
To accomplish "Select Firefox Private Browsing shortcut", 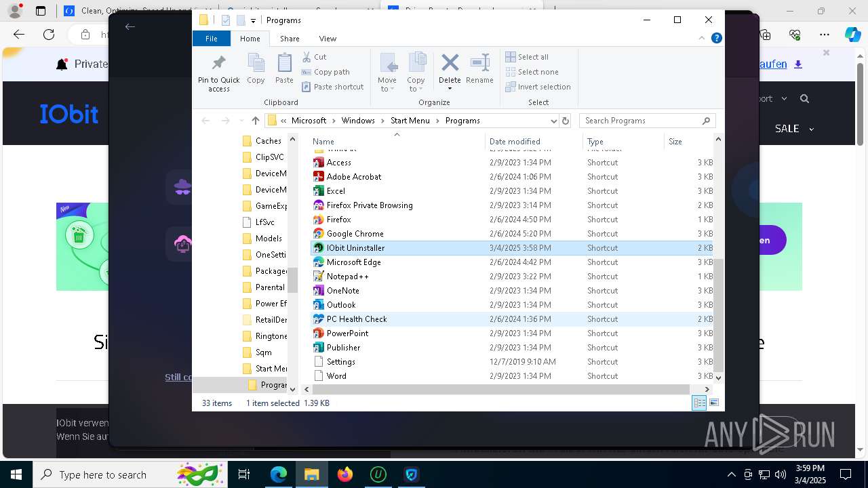I will [x=512, y=205].
